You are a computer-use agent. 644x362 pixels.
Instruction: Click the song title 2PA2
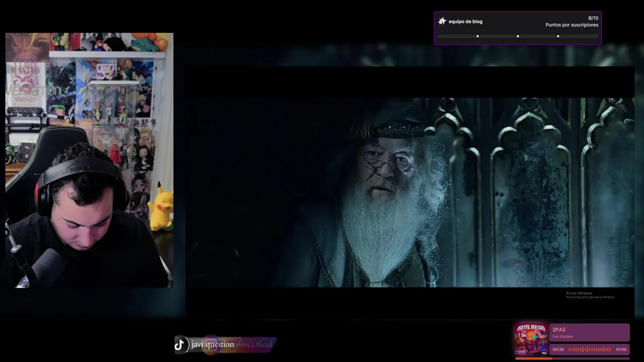pyautogui.click(x=559, y=330)
